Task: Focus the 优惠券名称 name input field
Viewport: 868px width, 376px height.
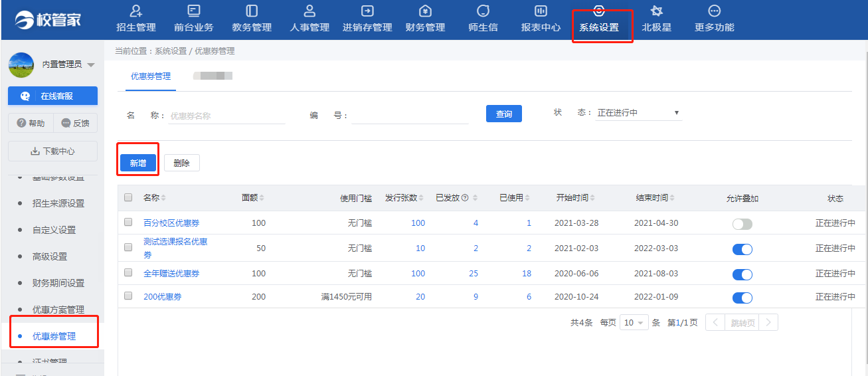Action: click(x=227, y=116)
